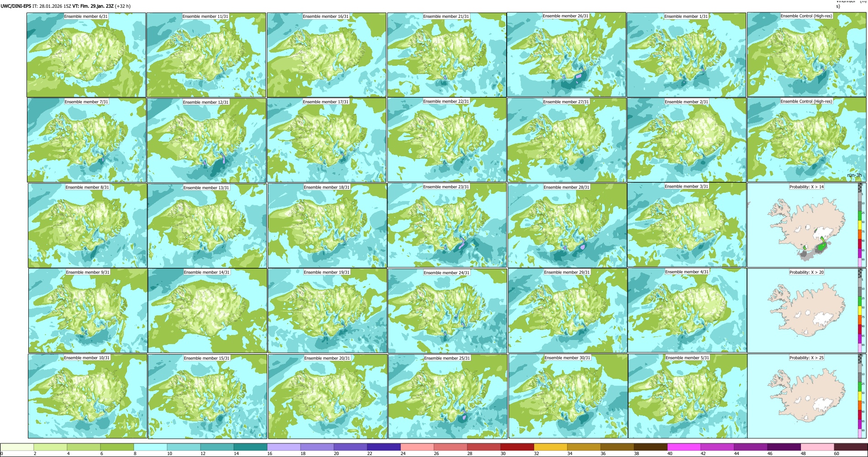The height and width of the screenshot is (457, 868).
Task: Select Ensemble member 19/31 map
Action: [x=327, y=311]
